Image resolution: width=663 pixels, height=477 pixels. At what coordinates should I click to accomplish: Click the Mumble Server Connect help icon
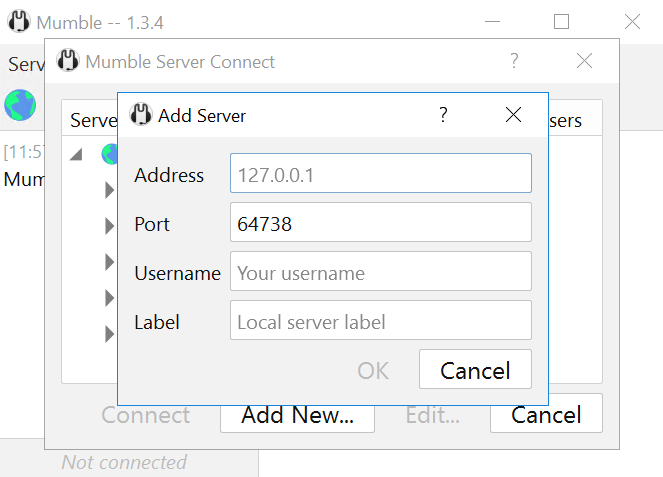pos(514,61)
